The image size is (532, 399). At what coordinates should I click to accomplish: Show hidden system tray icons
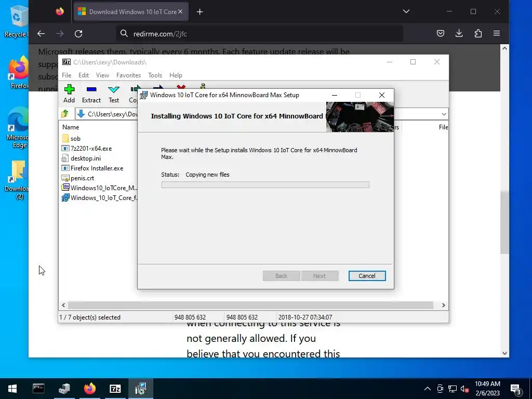tap(428, 389)
